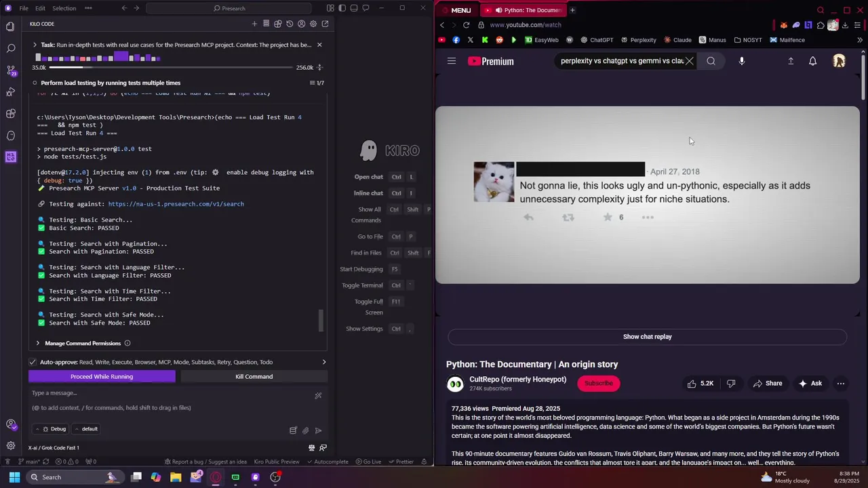Click the YouTube voice search microphone
Viewport: 868px width, 488px height.
click(742, 61)
